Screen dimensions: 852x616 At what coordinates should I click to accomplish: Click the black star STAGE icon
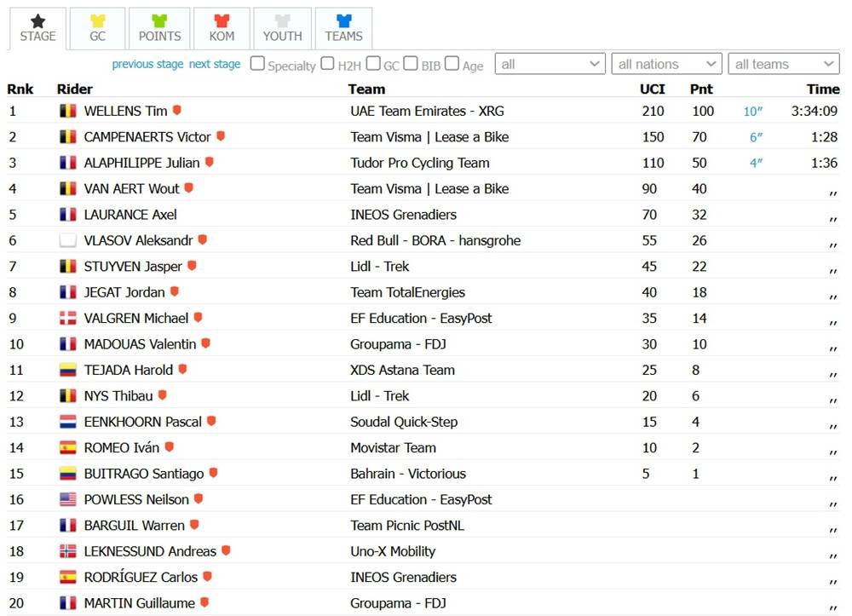click(38, 20)
